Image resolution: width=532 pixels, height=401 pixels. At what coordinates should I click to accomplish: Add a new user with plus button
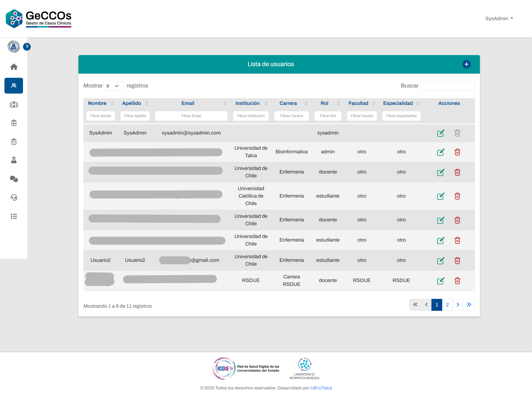[467, 64]
